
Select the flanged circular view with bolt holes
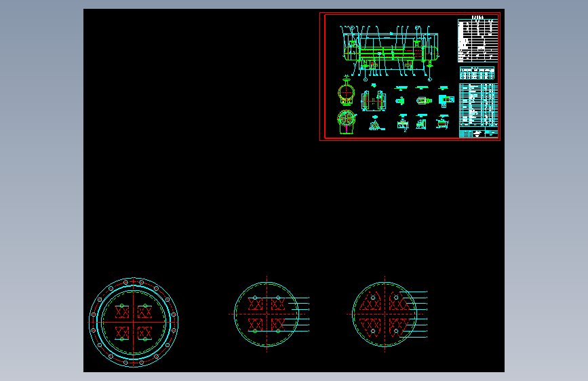134,323
